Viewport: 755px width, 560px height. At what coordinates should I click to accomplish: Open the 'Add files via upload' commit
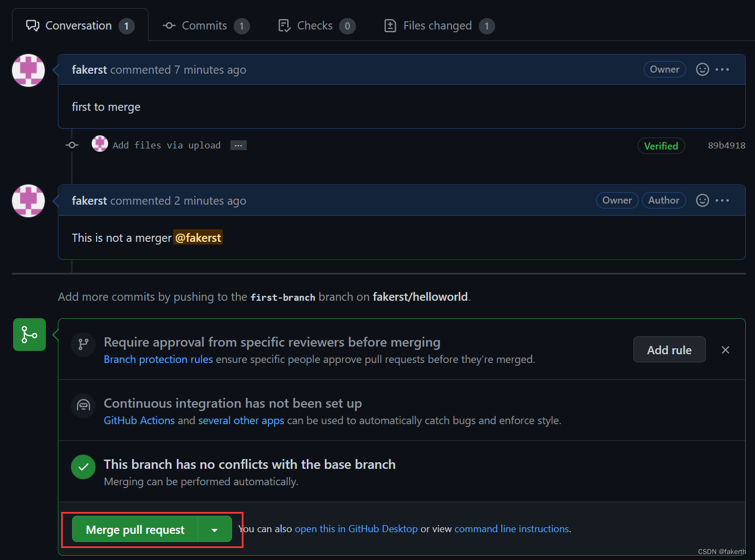(x=167, y=145)
